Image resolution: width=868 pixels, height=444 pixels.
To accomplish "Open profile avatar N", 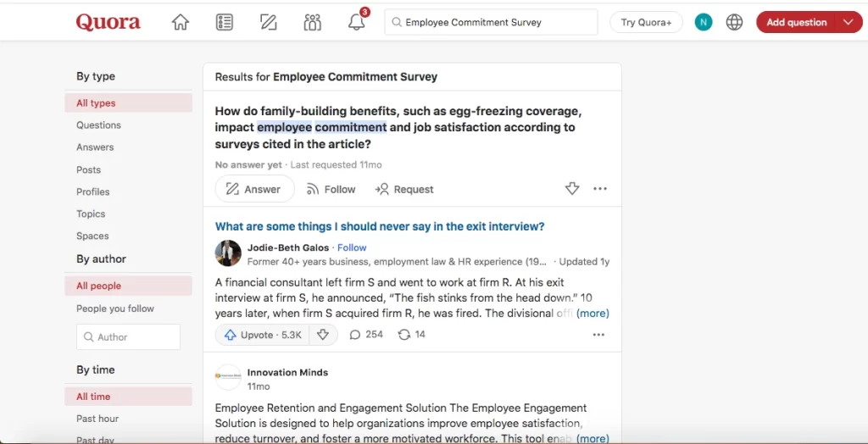I will (x=703, y=22).
